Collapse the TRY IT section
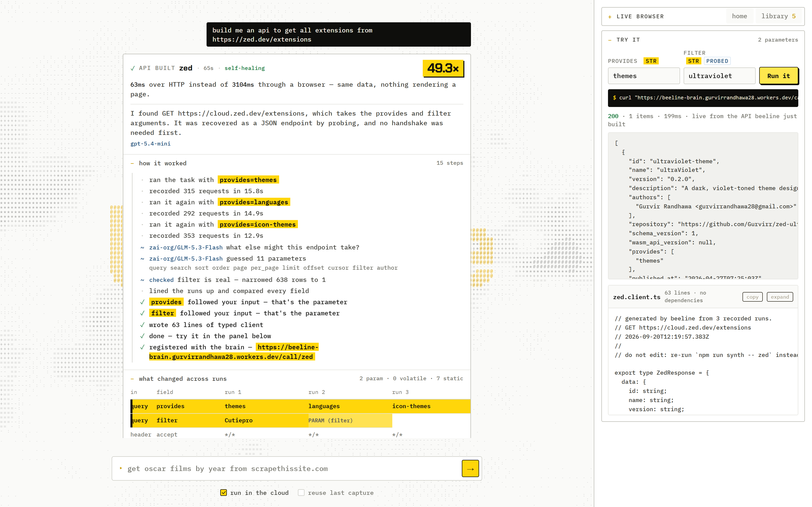The image size is (812, 507). (610, 40)
